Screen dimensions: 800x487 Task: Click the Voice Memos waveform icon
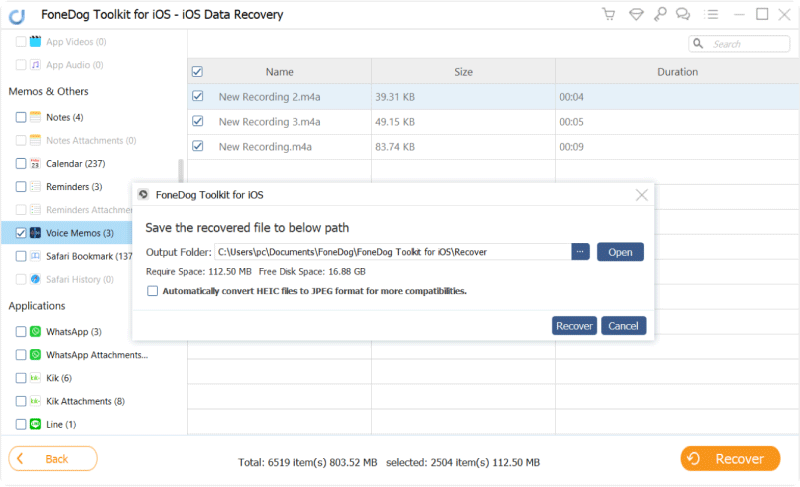tap(35, 233)
